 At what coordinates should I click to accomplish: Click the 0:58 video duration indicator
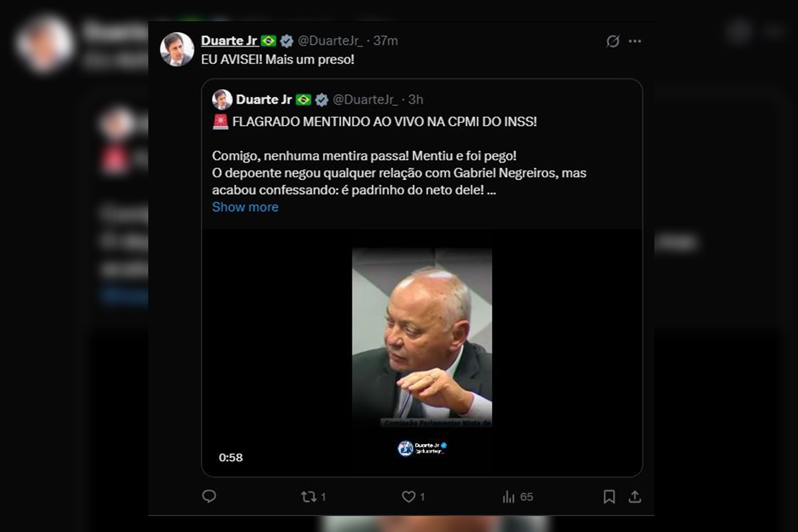[x=231, y=458]
